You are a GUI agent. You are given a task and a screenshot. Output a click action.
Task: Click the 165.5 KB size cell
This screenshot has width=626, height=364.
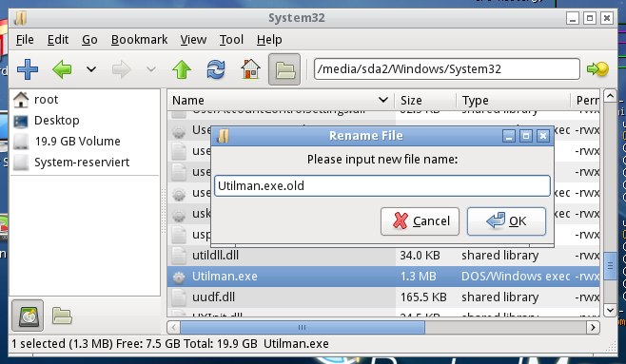423,297
